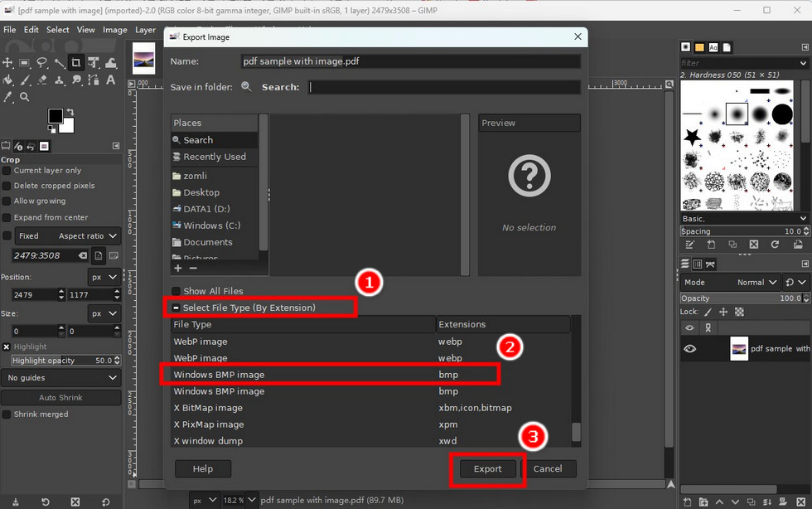Select the Text tool

point(111,80)
